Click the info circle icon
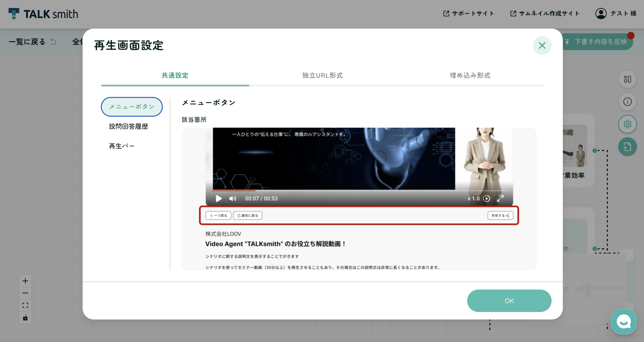Image resolution: width=644 pixels, height=342 pixels. [x=628, y=102]
